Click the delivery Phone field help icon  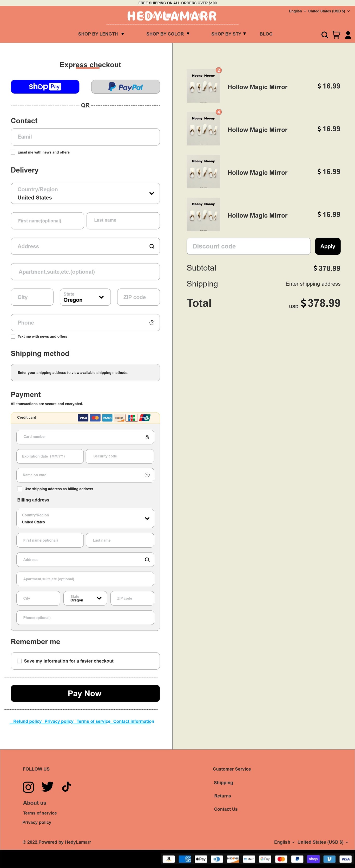(152, 322)
